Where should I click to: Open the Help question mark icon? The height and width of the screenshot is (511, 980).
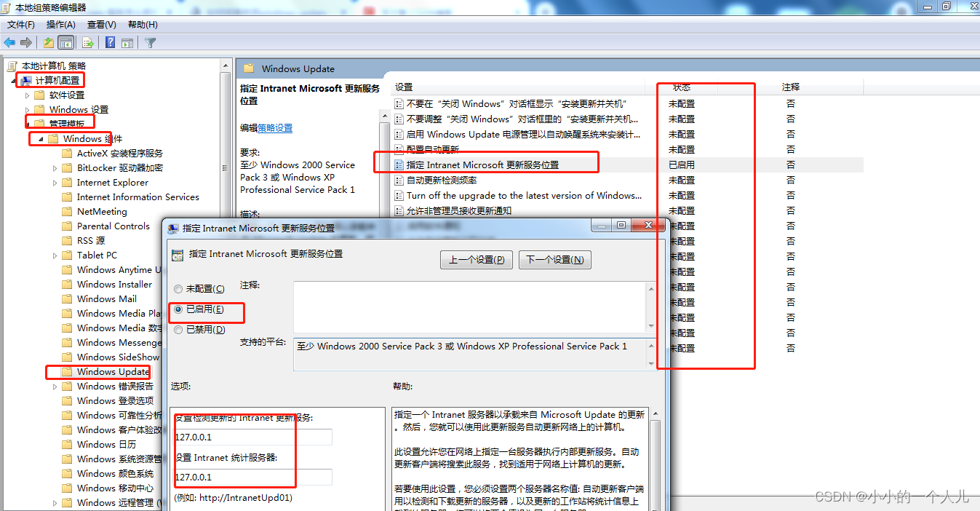[110, 43]
